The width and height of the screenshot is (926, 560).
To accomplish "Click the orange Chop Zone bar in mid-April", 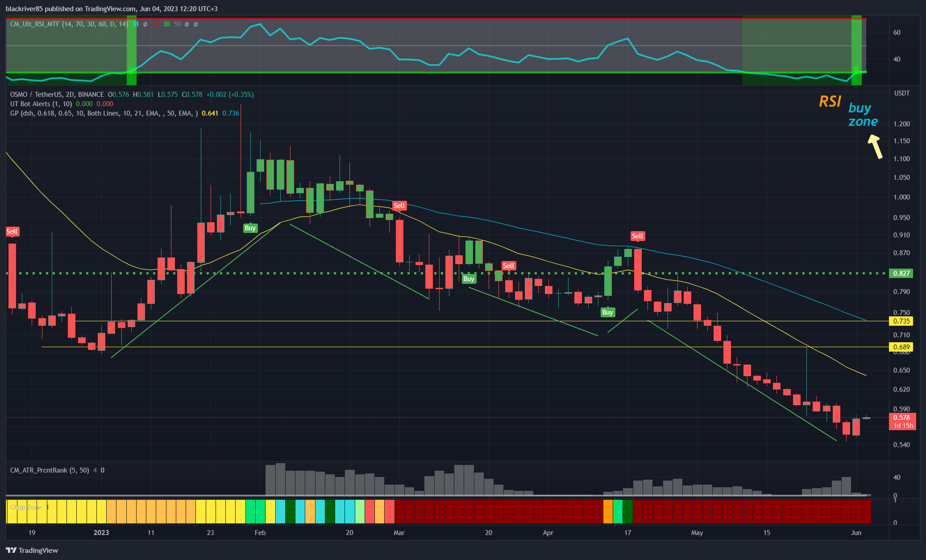I will 607,511.
